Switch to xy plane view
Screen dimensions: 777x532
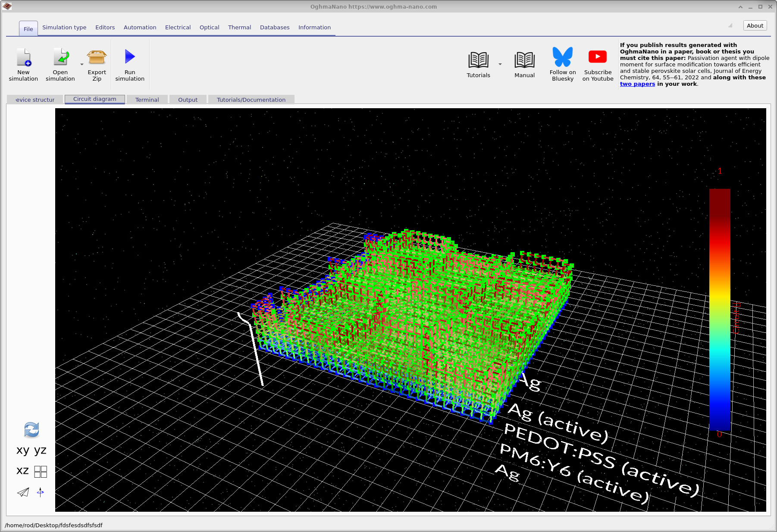23,450
